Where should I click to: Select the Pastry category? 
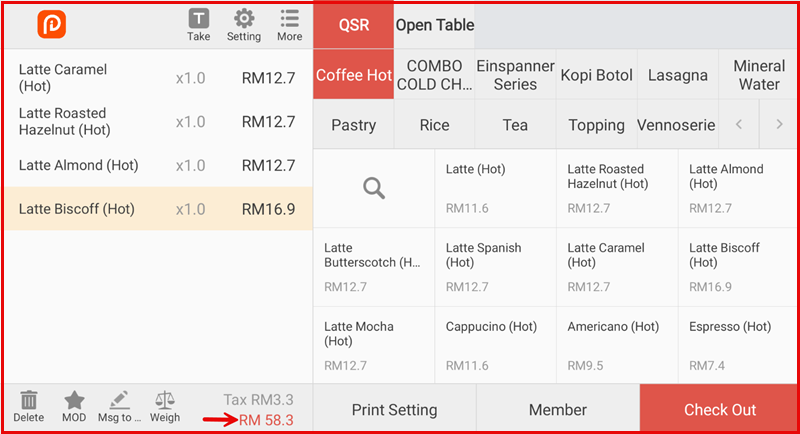pyautogui.click(x=353, y=125)
